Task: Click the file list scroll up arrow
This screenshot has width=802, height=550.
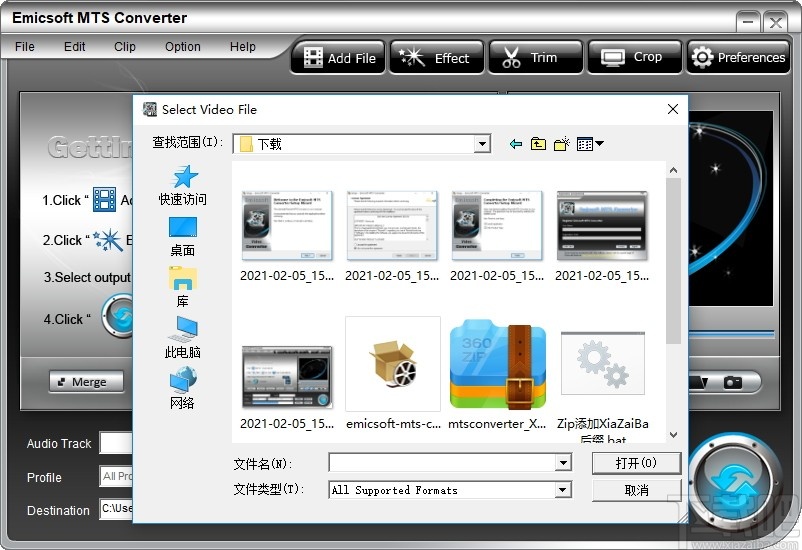Action: pyautogui.click(x=674, y=170)
